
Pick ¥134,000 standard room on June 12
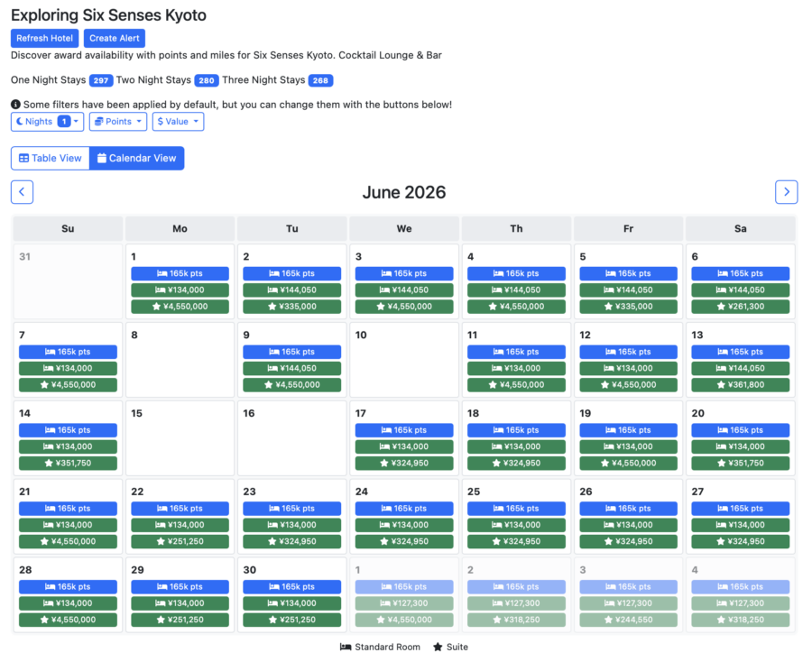pyautogui.click(x=628, y=369)
